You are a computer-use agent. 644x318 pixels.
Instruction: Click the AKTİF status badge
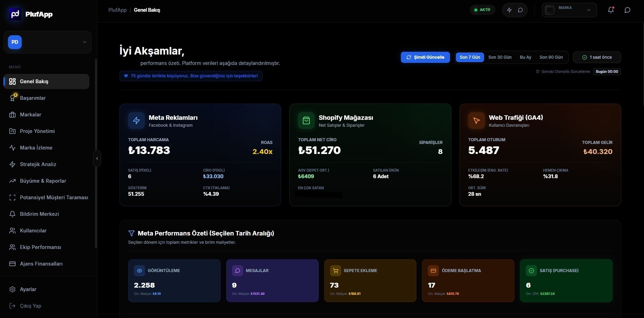click(x=482, y=10)
